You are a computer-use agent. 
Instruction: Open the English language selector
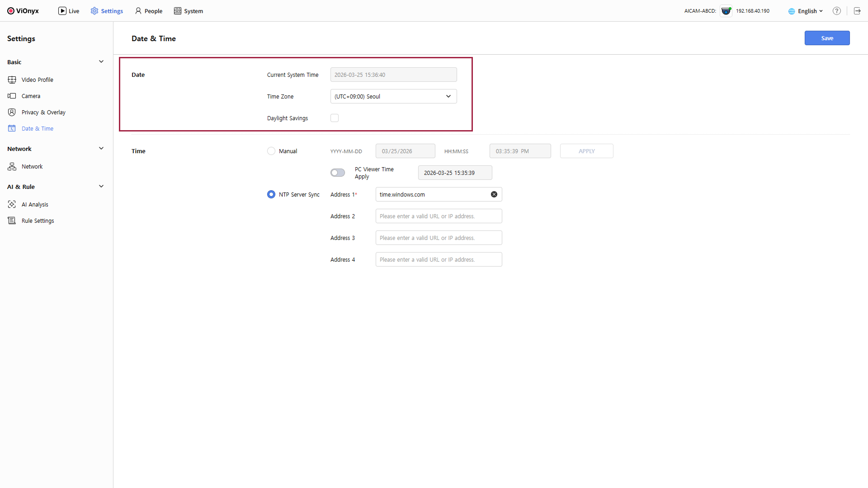pyautogui.click(x=806, y=11)
